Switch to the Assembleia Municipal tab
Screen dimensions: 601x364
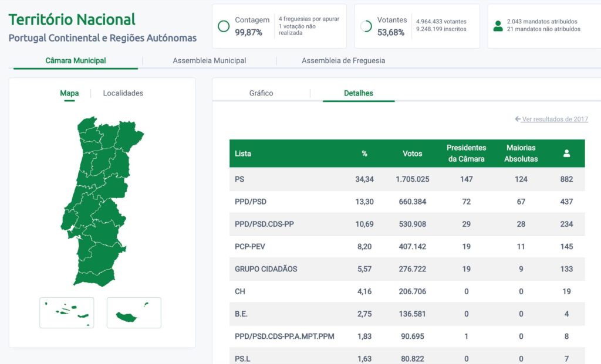click(x=210, y=60)
